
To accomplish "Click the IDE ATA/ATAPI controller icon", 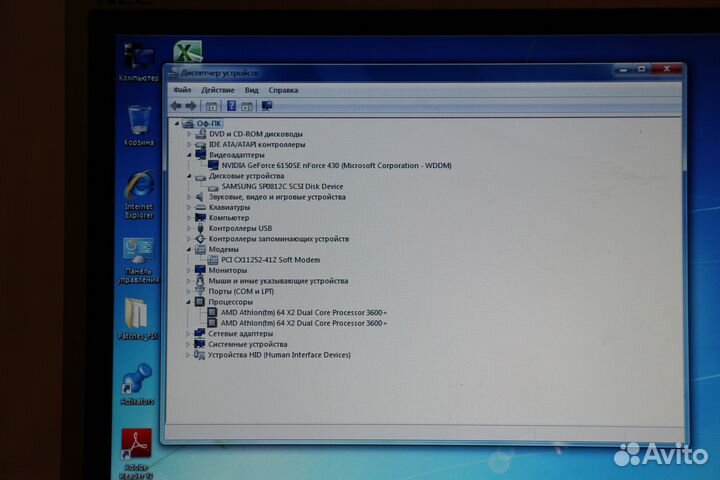I will click(201, 145).
